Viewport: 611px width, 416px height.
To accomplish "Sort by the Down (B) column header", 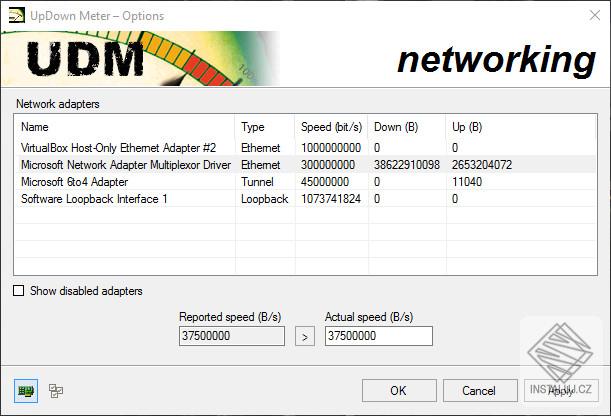I will point(407,127).
